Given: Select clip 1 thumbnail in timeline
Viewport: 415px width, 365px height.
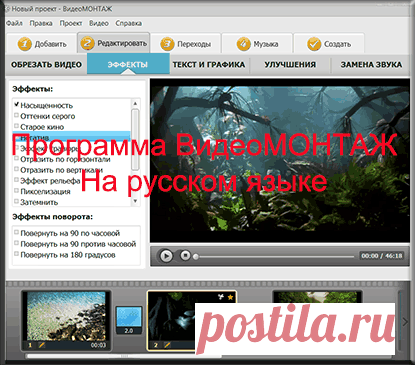Looking at the screenshot, I should [x=66, y=320].
